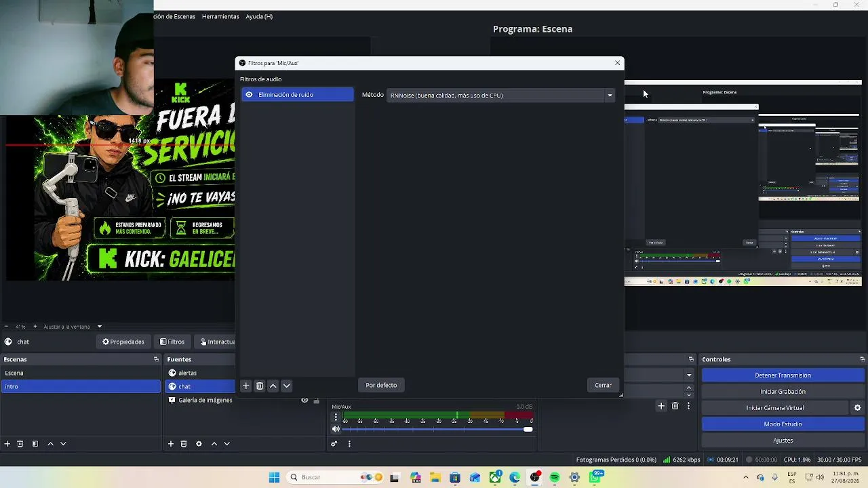Click Detener Transmisión

point(783,375)
